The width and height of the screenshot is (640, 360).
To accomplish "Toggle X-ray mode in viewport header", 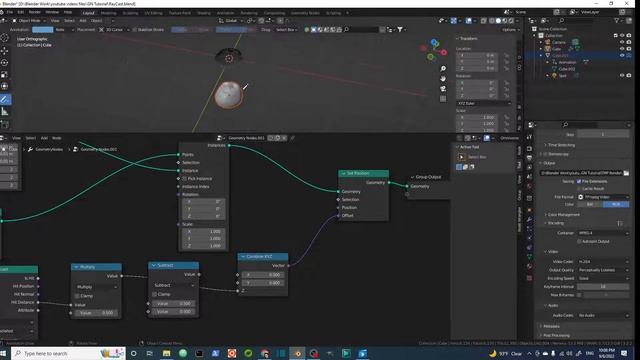I will coord(484,20).
